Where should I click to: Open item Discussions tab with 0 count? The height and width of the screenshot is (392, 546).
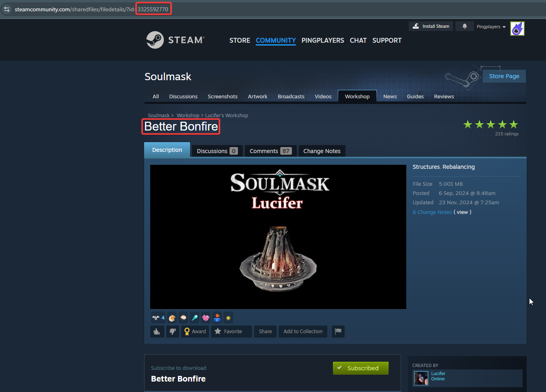pyautogui.click(x=217, y=151)
